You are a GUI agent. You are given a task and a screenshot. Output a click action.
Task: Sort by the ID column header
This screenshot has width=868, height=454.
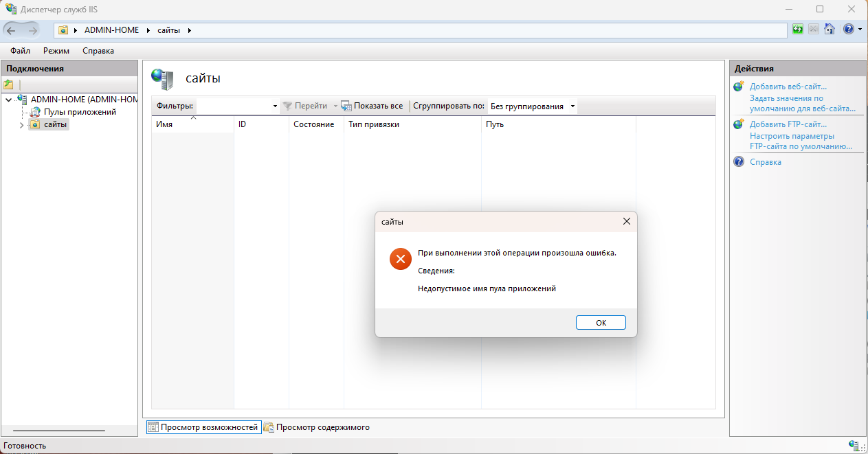(x=261, y=124)
